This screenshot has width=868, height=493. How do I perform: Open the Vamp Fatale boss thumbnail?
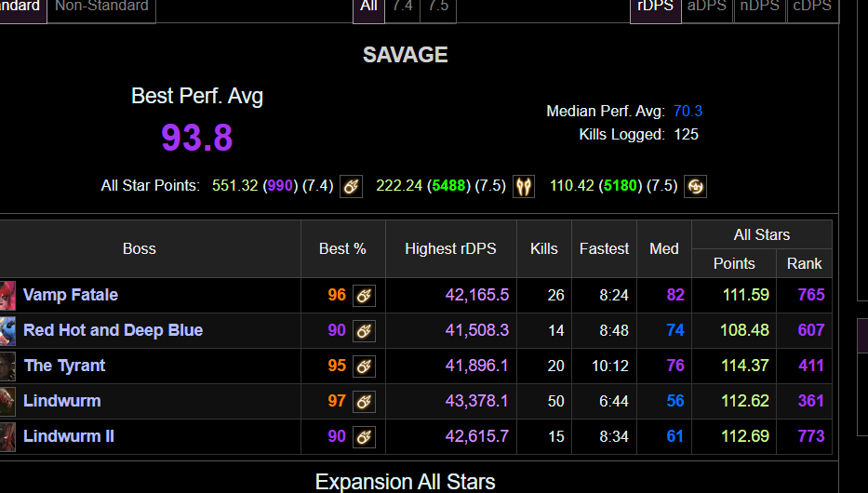(x=7, y=296)
